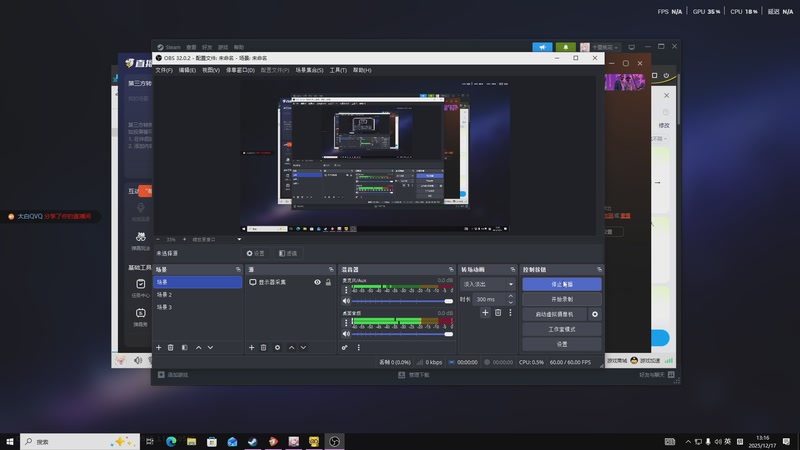Move the selected scene down
Image resolution: width=800 pixels, height=450 pixels.
pyautogui.click(x=210, y=347)
